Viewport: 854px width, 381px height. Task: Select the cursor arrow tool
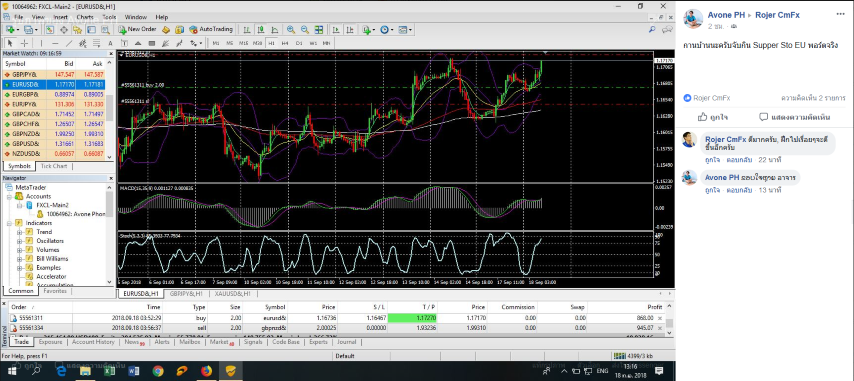tap(10, 43)
